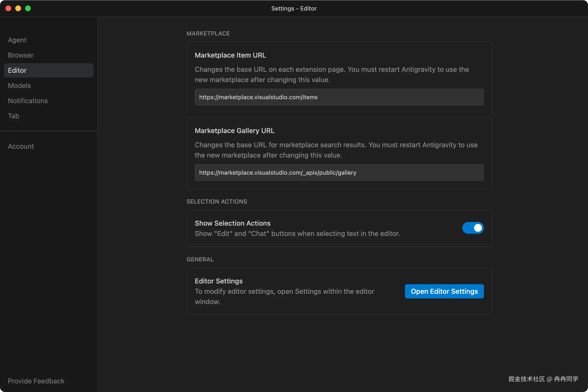Click Provide Feedback link
The width and height of the screenshot is (588, 392).
pos(36,381)
